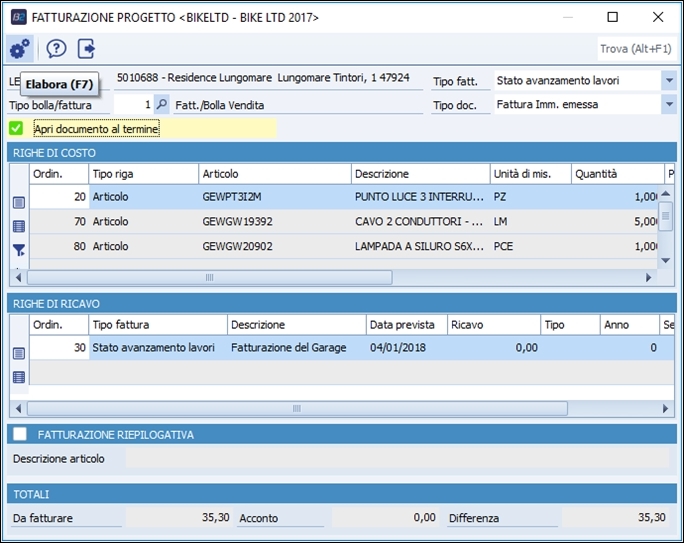684x543 pixels.
Task: Open the Tipo doc. dropdown arrow
Action: click(668, 104)
